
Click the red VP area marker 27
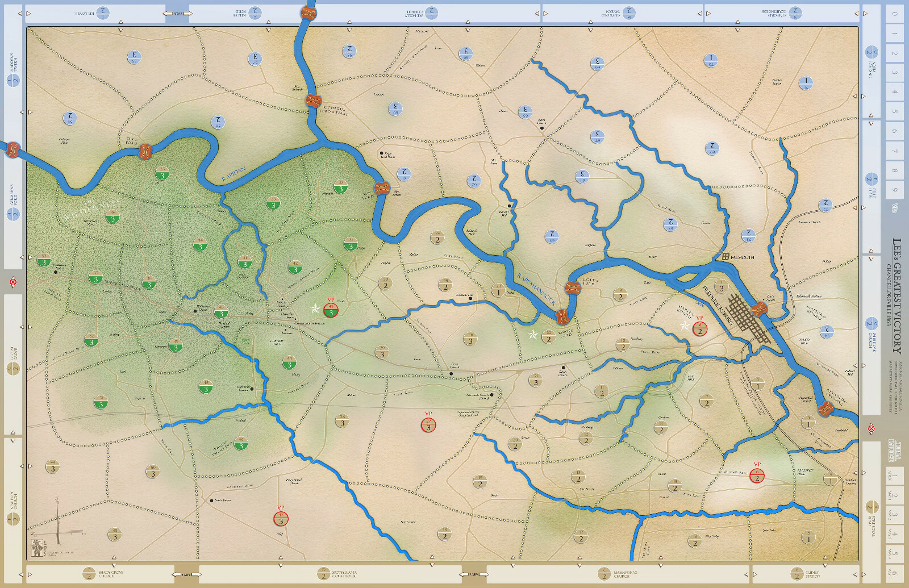(x=428, y=425)
